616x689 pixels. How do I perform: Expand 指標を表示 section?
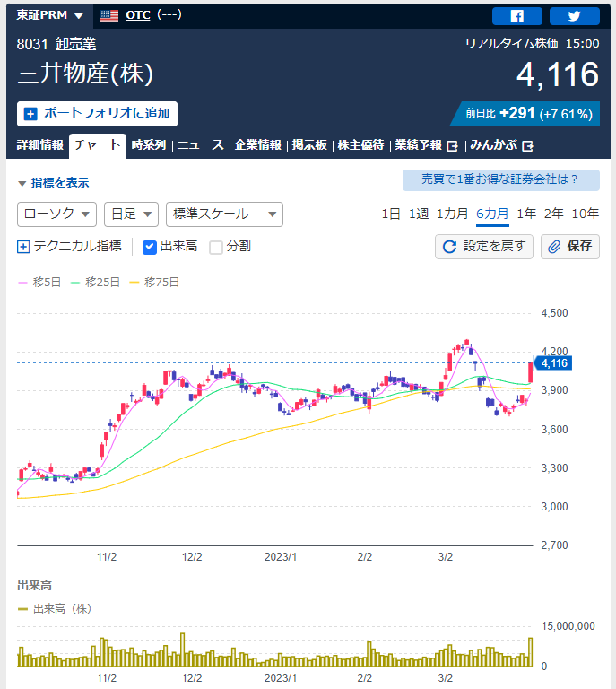point(53,183)
